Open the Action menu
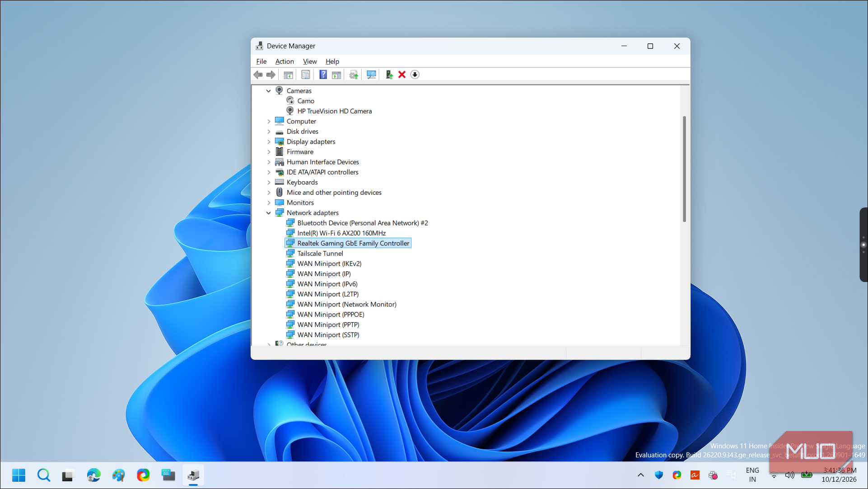The width and height of the screenshot is (868, 489). [285, 61]
